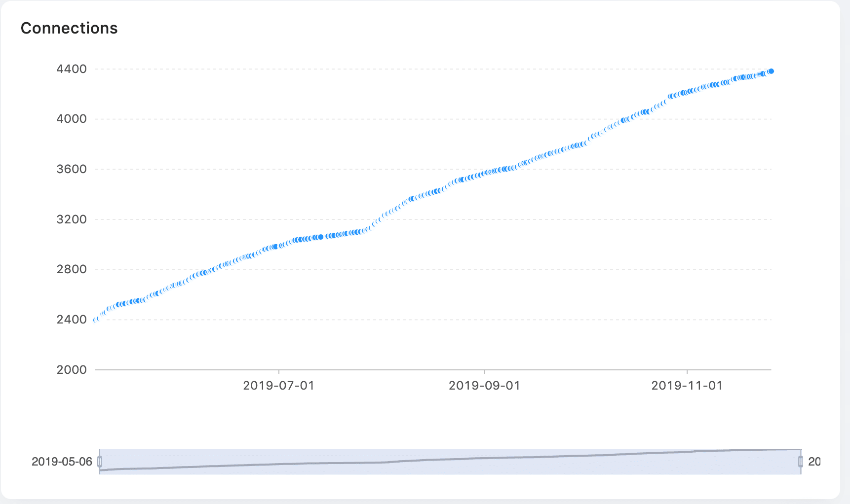Click the 2019-09-01 x-axis label
This screenshot has width=850, height=504.
click(x=485, y=386)
